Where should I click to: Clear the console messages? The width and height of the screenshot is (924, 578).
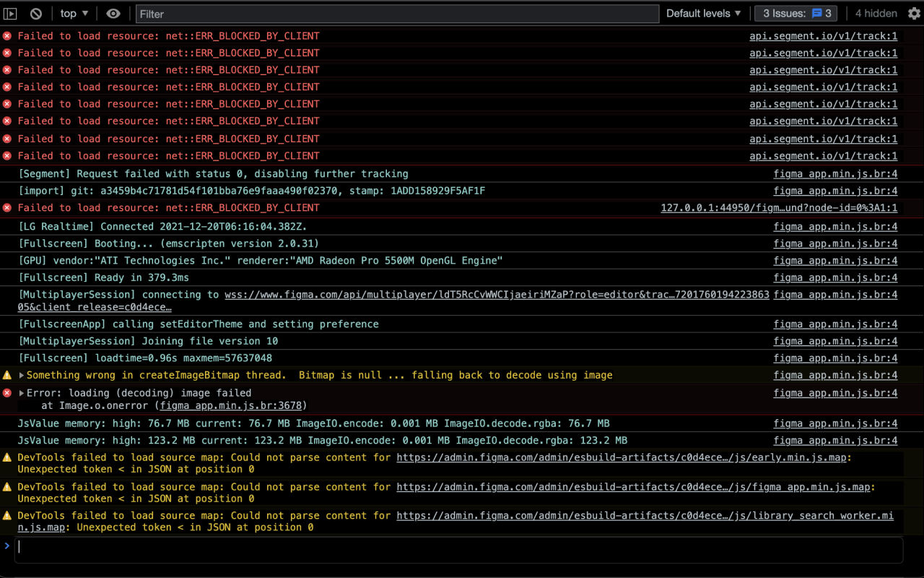point(35,13)
